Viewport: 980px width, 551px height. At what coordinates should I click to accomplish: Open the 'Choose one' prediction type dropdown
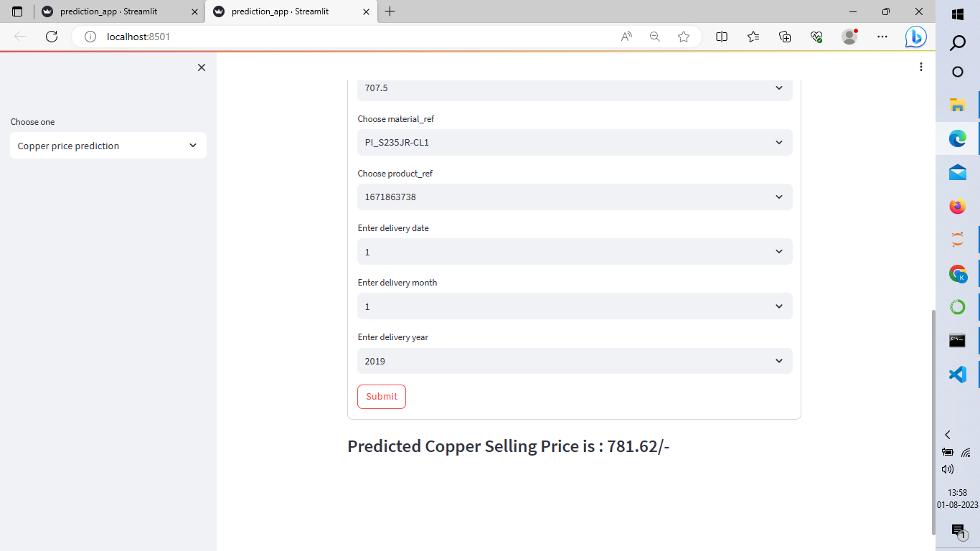click(x=108, y=145)
